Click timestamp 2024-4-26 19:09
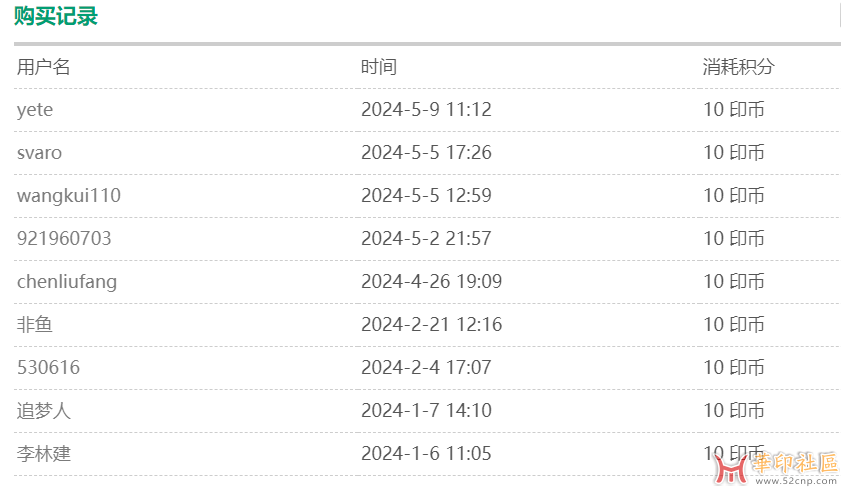The image size is (841, 488). pyautogui.click(x=432, y=282)
